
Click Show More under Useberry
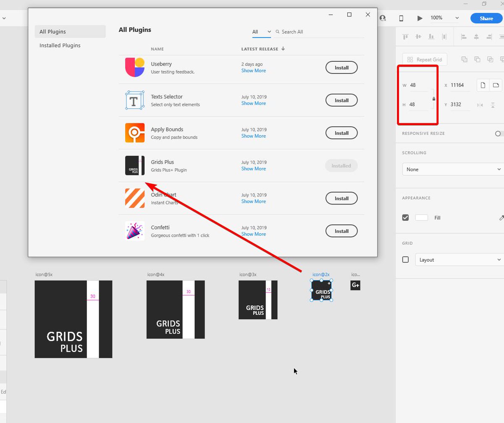[x=253, y=71]
